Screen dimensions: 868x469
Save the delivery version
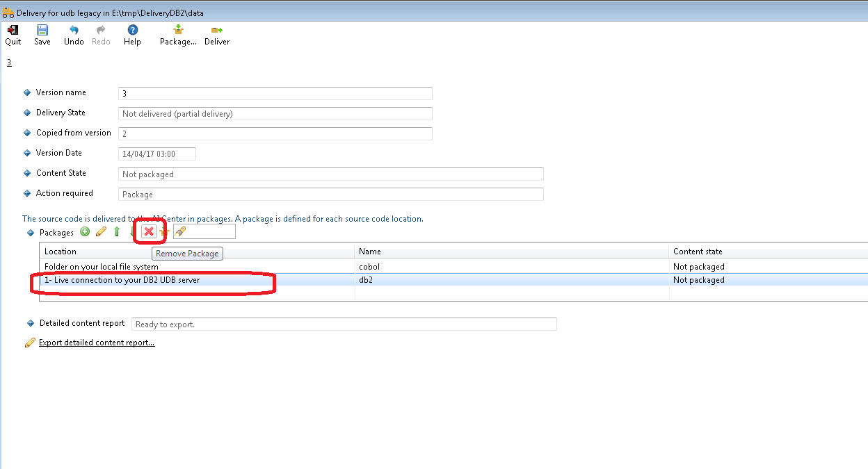pyautogui.click(x=42, y=31)
